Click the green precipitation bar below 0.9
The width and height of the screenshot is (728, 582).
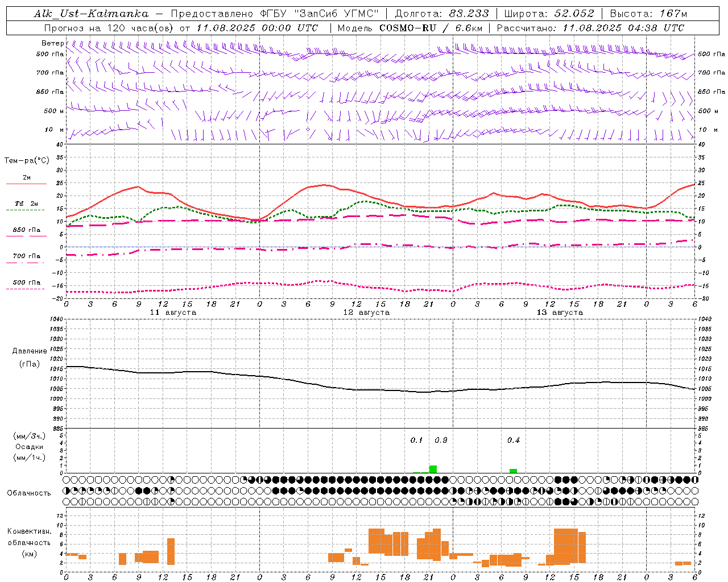click(x=433, y=469)
